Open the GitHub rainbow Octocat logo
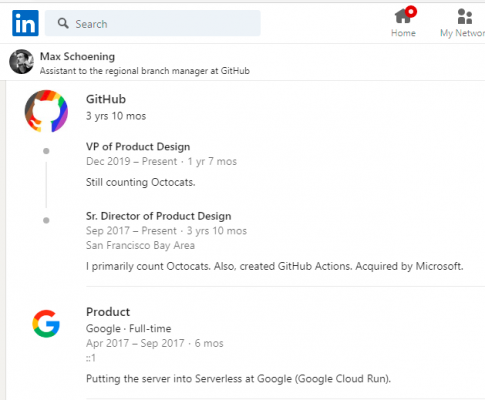485x400 pixels. click(x=46, y=111)
